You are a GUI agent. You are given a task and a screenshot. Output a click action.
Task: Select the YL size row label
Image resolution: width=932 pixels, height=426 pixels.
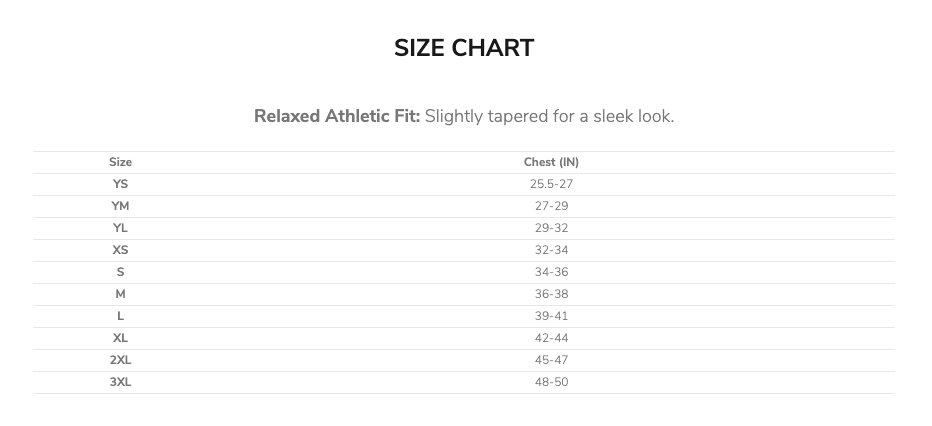coord(120,228)
